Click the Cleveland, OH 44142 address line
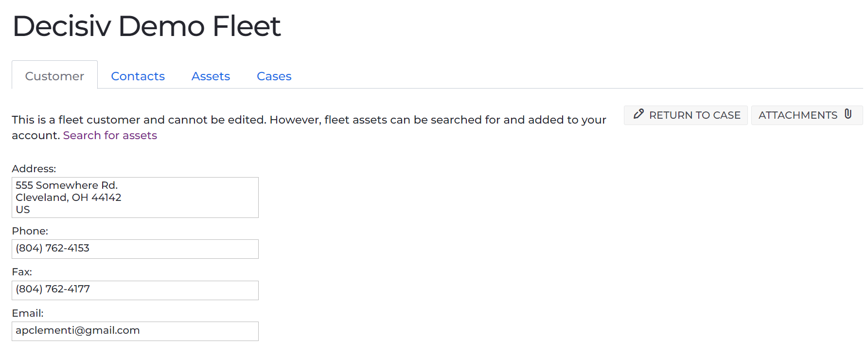The height and width of the screenshot is (360, 868). [69, 198]
